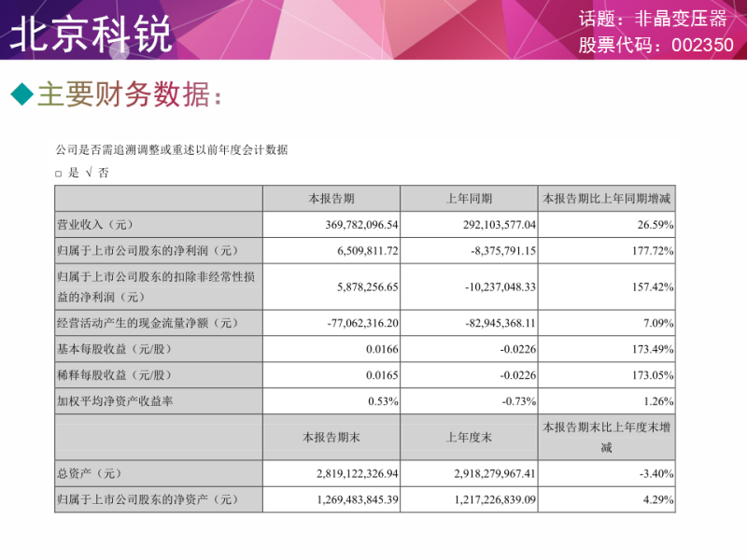Viewport: 747px width, 560px height.
Task: Click the 经营活动产生的现金流量净额 label
Action: point(148,323)
